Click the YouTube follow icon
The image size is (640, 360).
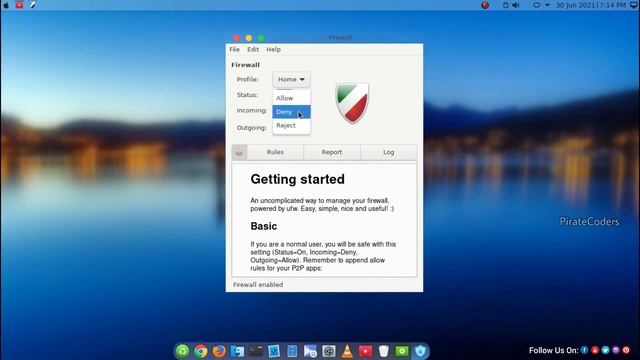(595, 350)
